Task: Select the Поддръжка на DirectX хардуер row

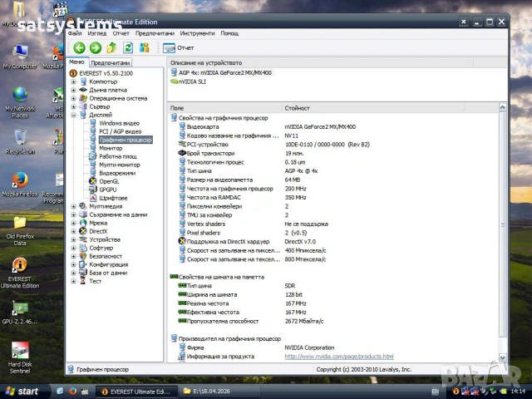Action: coord(334,242)
